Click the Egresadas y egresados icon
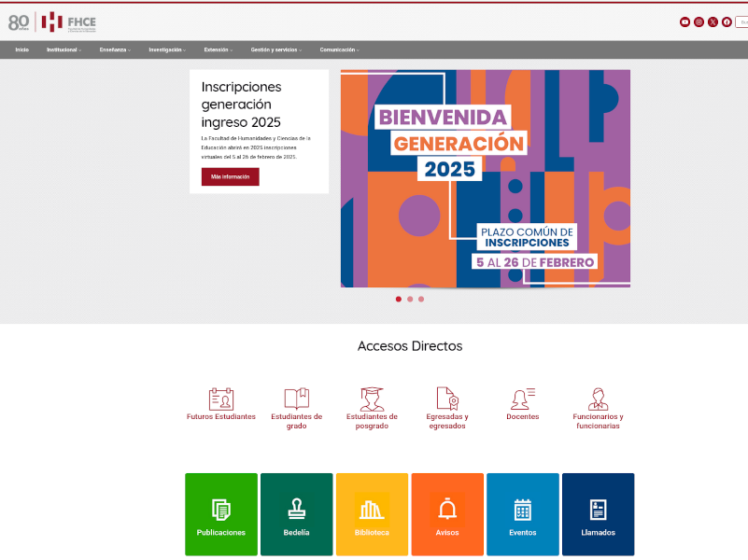 pyautogui.click(x=447, y=399)
